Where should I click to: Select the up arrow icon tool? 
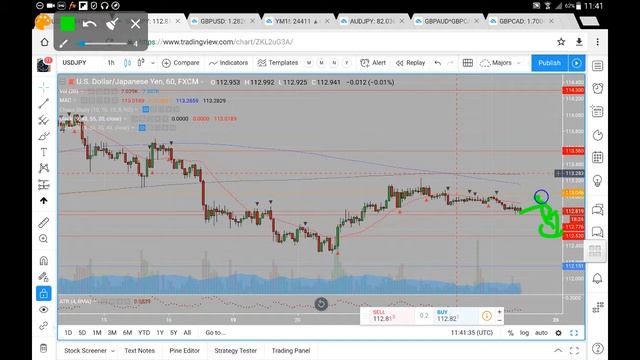(x=44, y=201)
